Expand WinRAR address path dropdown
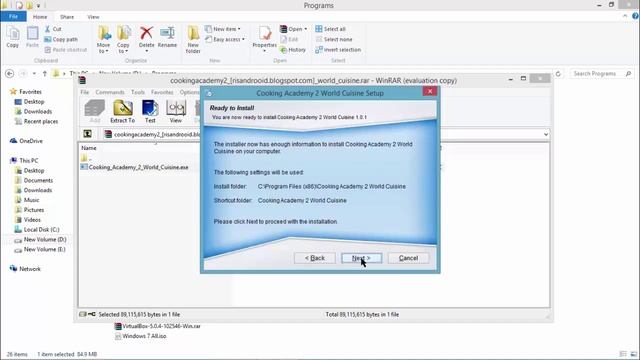Image resolution: width=640 pixels, height=360 pixels. (x=546, y=134)
